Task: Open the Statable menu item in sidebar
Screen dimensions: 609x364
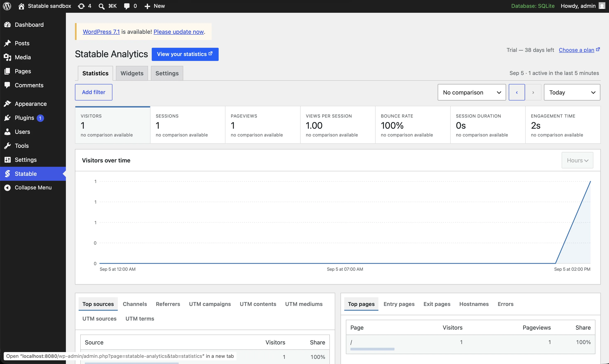Action: pos(33,174)
